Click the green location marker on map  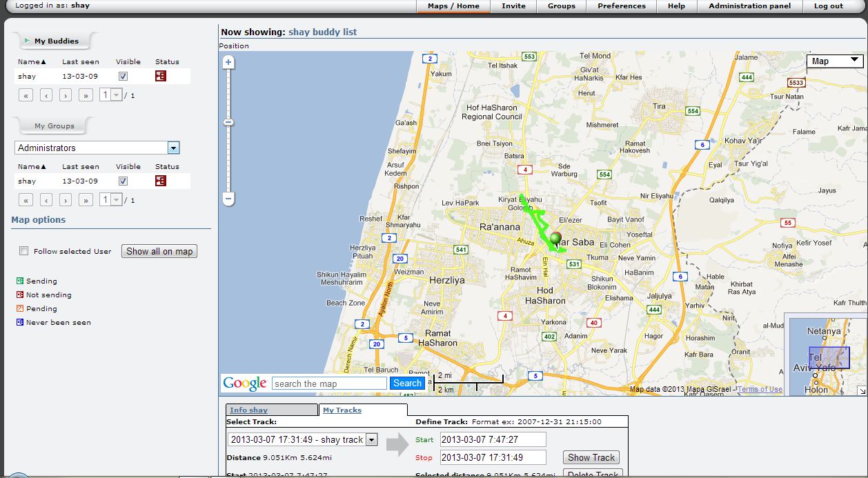click(556, 239)
